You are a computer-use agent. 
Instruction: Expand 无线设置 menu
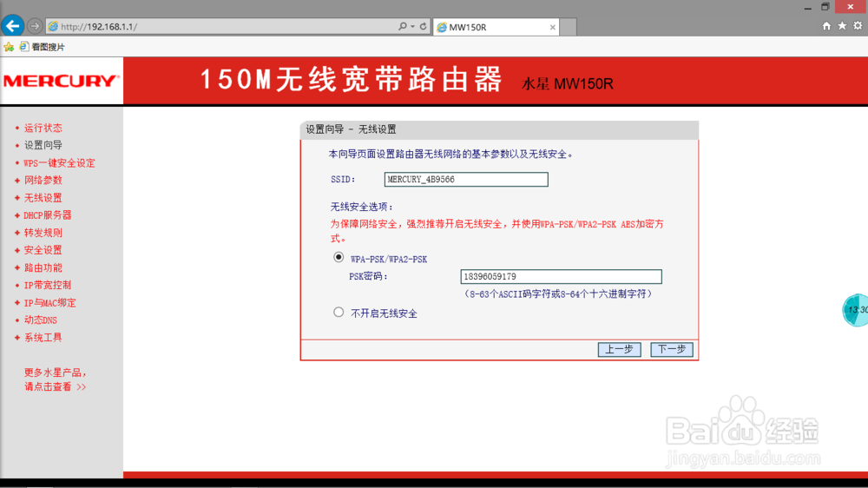click(43, 198)
